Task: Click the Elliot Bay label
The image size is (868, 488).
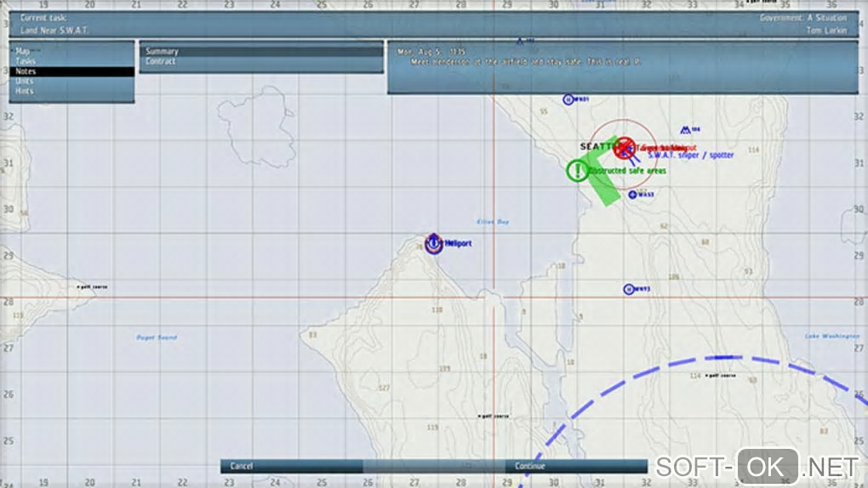Action: click(x=493, y=222)
